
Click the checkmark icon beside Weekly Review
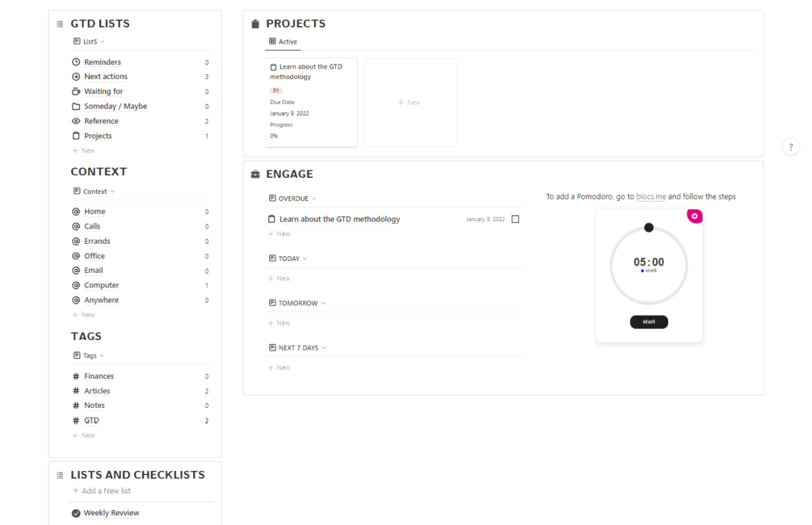pyautogui.click(x=76, y=513)
